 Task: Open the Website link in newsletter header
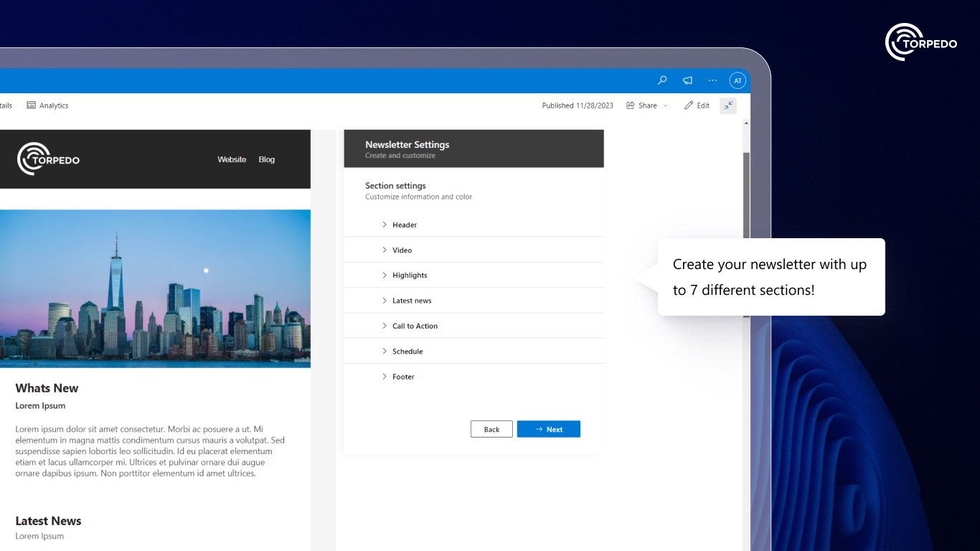pyautogui.click(x=232, y=159)
